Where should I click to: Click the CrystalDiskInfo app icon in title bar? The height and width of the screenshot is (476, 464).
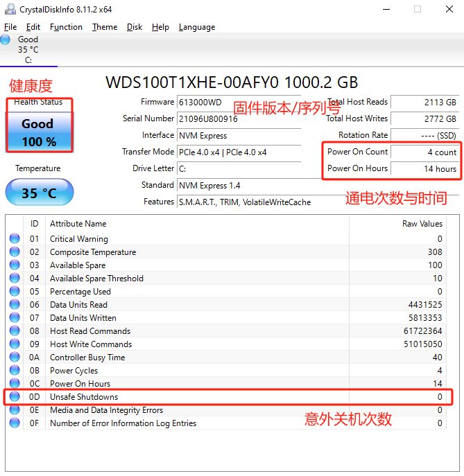[x=10, y=9]
